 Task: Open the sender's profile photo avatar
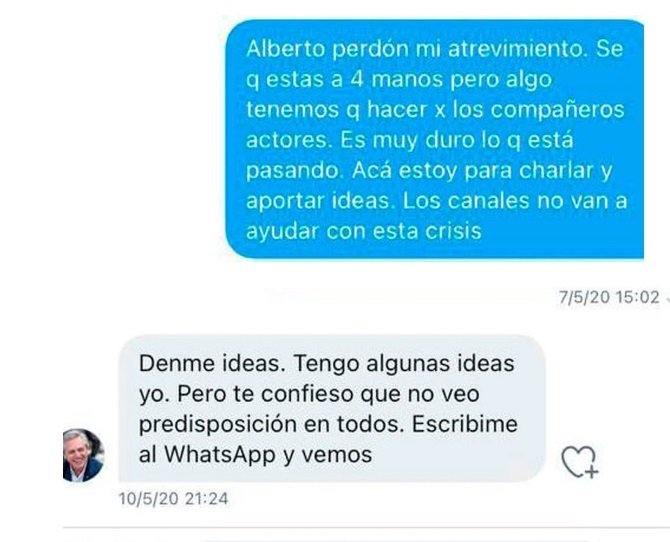[83, 455]
